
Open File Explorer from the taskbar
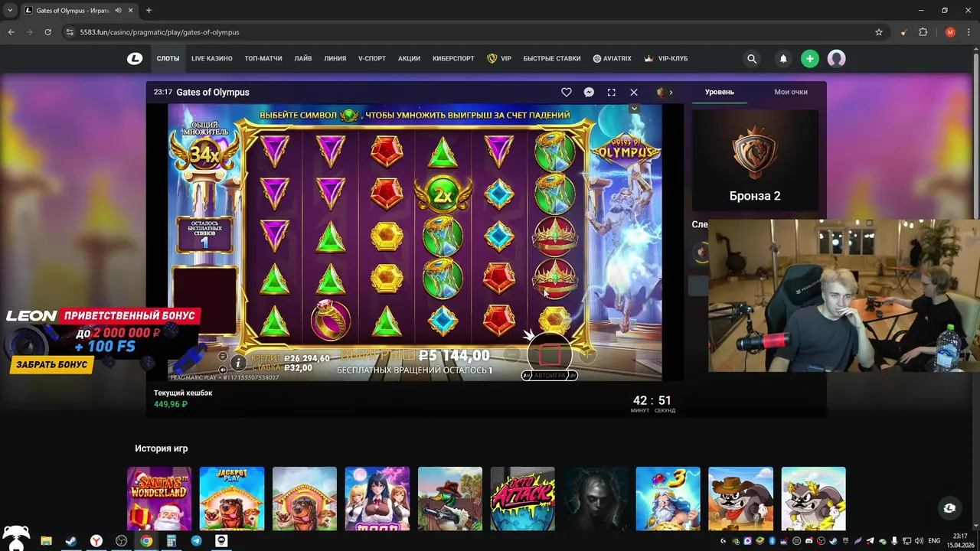click(x=46, y=541)
